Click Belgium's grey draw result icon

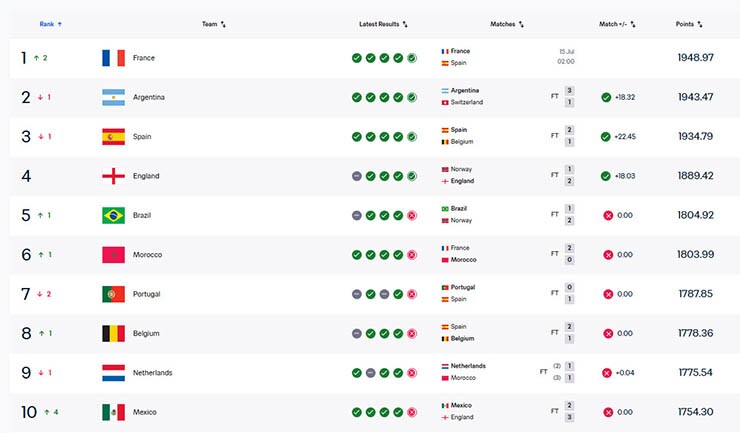tap(357, 333)
